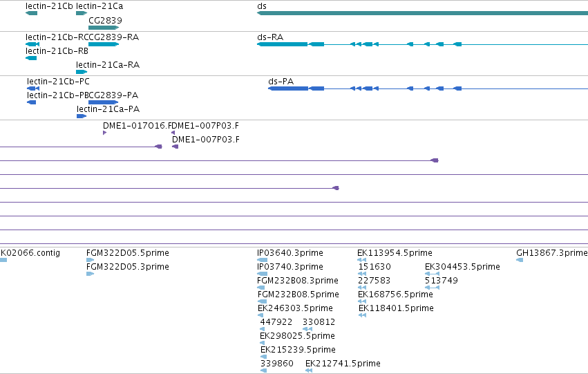Screen dimensions: 588x374
Task: Select the EK304453.5prime spliced EST glyph
Action: click(432, 274)
